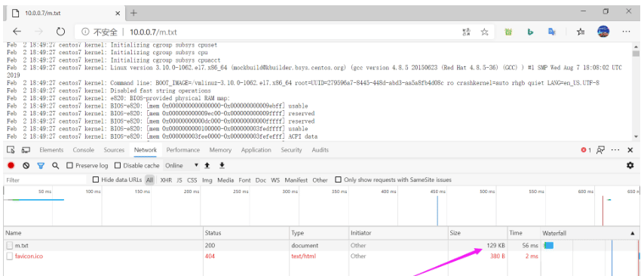Open the Online throttling dropdown
Screen dimensions: 644x276
(x=182, y=165)
